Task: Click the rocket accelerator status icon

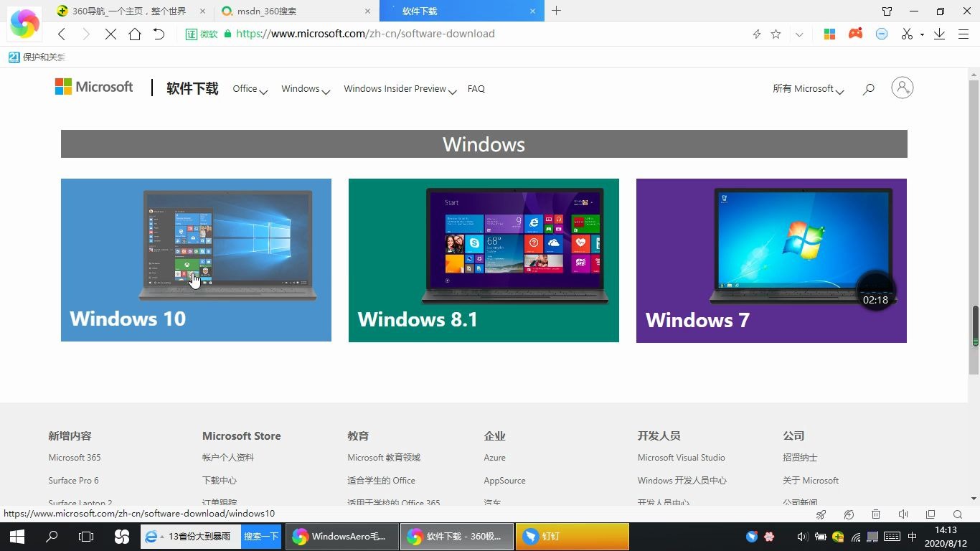Action: coord(821,514)
